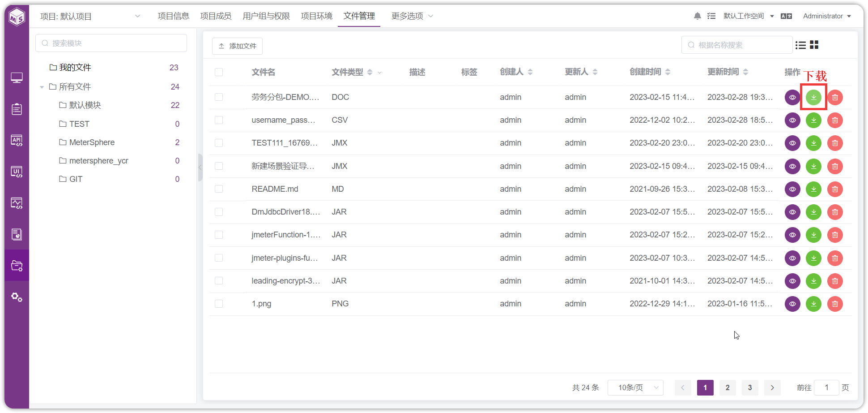Focus the 根据名称搜索 search field
Screen dimensions: 868x413
(x=737, y=45)
